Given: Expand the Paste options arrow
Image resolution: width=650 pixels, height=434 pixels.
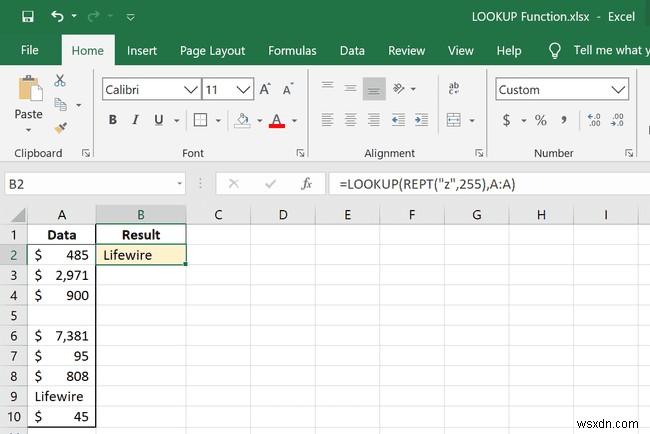Looking at the screenshot, I should coord(28,130).
